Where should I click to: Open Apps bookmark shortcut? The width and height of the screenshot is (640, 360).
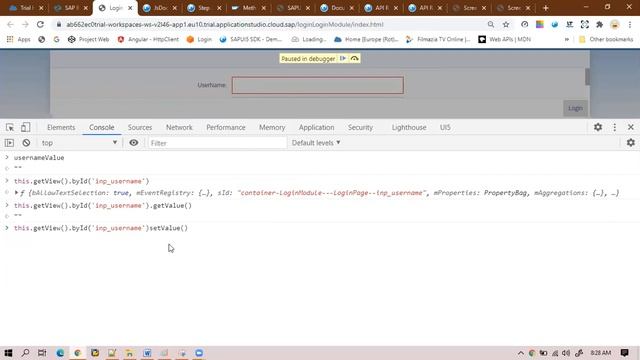pyautogui.click(x=18, y=40)
